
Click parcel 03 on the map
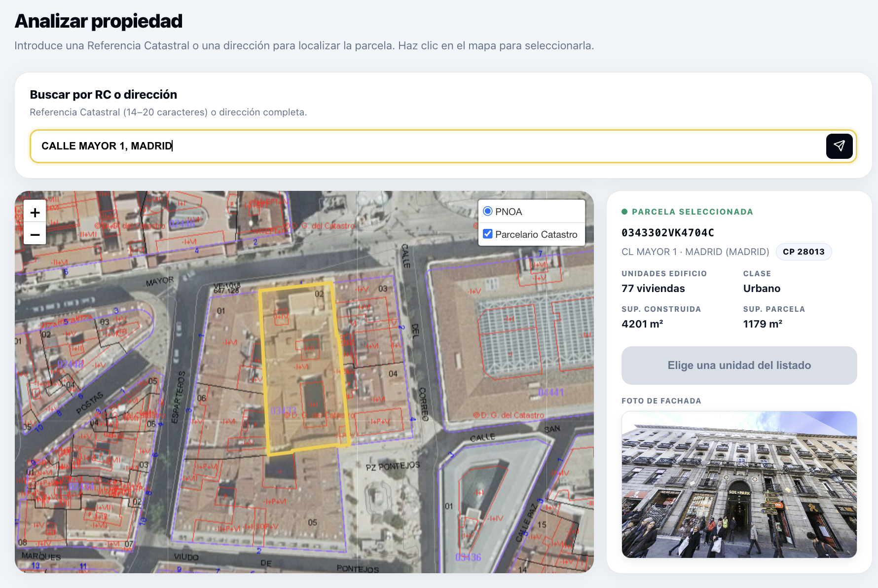(x=375, y=316)
